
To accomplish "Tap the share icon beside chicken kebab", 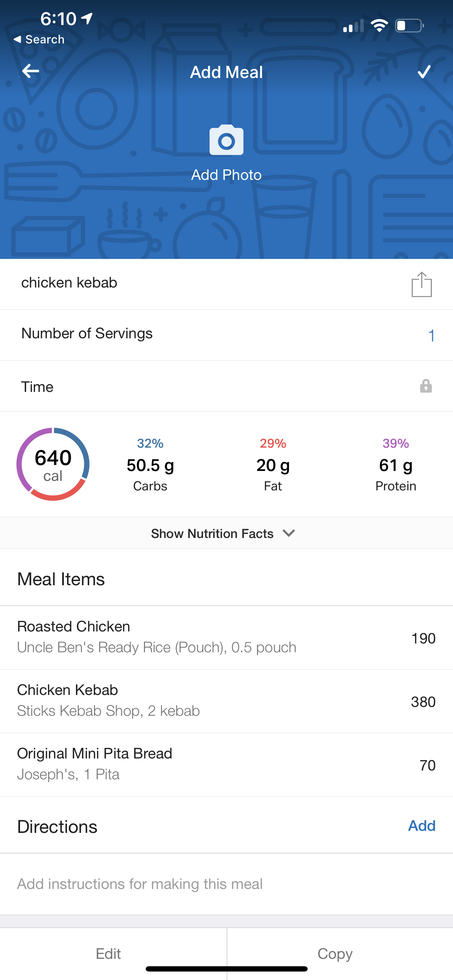I will [x=422, y=284].
